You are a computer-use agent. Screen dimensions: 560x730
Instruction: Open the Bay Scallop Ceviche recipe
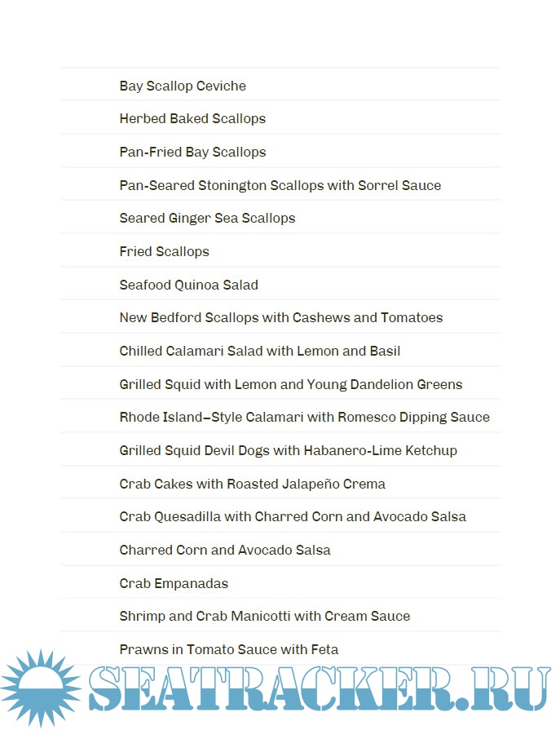[x=183, y=86]
